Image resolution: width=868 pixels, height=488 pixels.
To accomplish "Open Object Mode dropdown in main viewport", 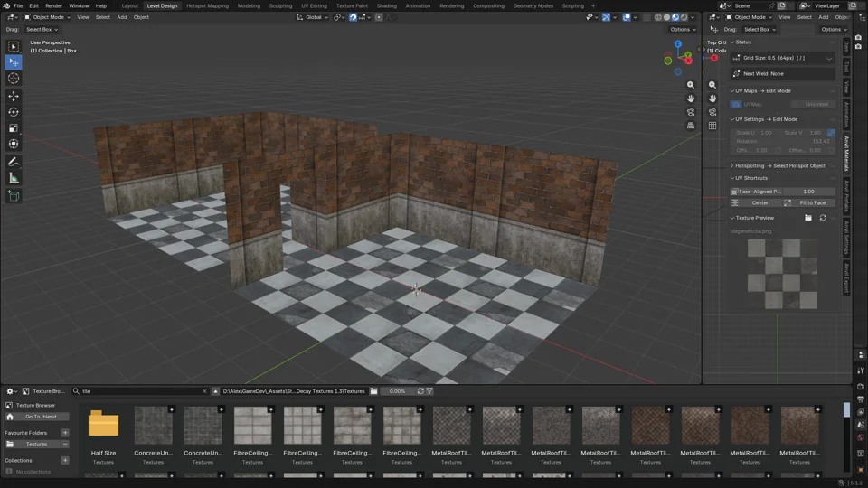I will [47, 17].
